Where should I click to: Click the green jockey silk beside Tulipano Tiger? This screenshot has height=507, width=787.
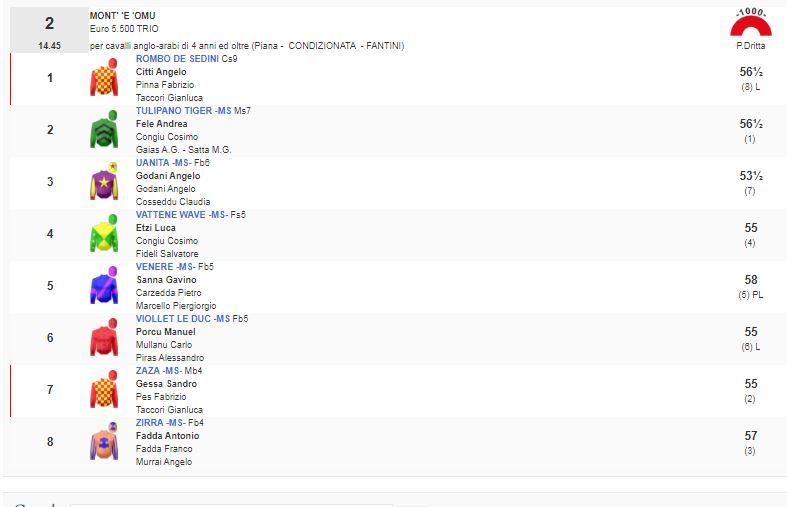click(104, 130)
